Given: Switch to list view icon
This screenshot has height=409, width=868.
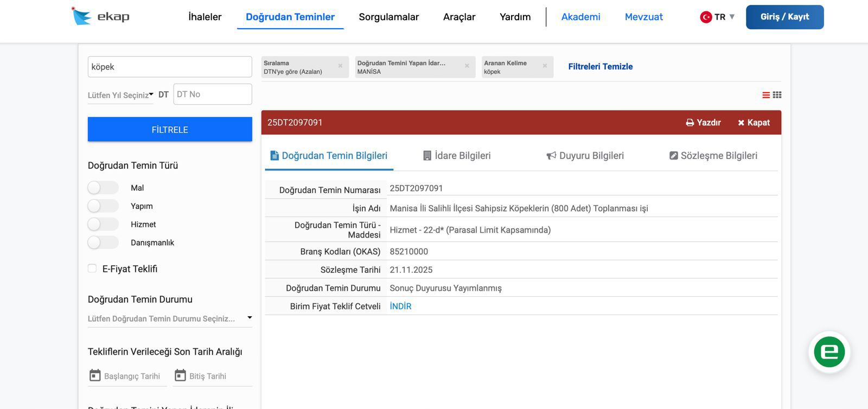Looking at the screenshot, I should (765, 95).
